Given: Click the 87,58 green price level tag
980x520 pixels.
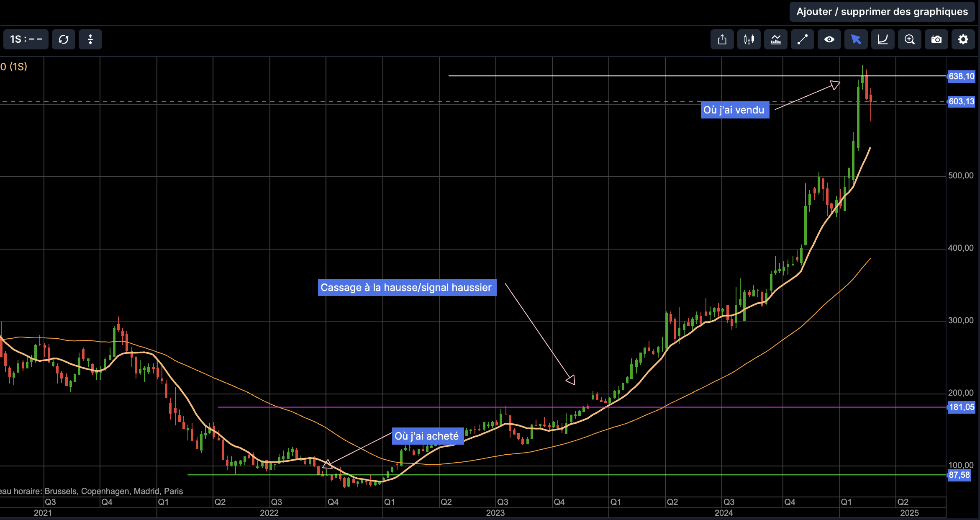Looking at the screenshot, I should [x=959, y=475].
